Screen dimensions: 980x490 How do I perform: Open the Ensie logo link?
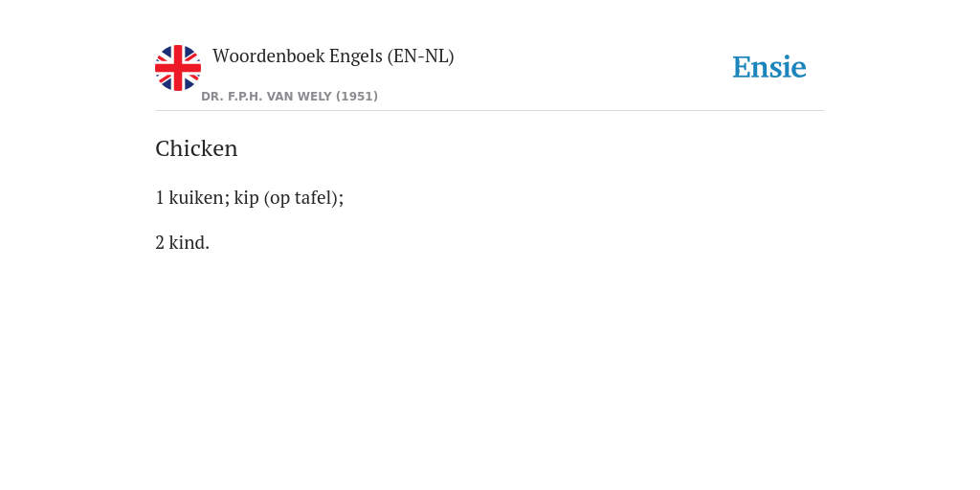(x=769, y=67)
